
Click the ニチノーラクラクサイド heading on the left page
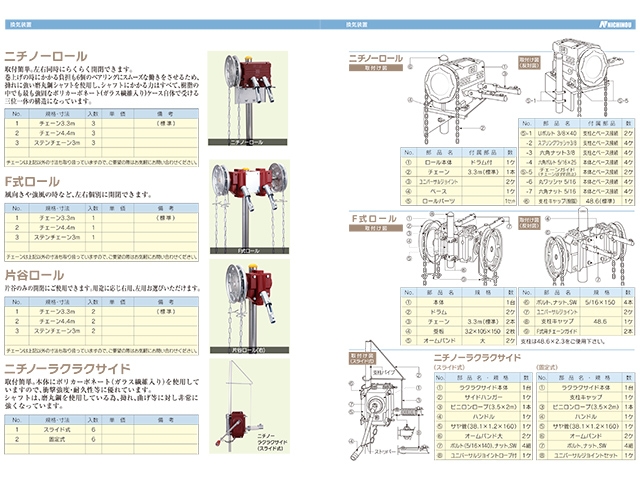pos(67,369)
